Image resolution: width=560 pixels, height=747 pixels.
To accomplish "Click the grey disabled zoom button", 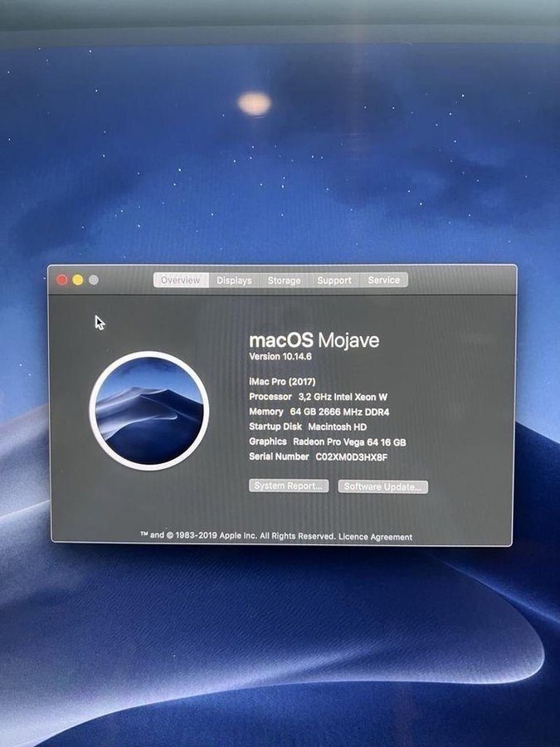I will pyautogui.click(x=94, y=281).
